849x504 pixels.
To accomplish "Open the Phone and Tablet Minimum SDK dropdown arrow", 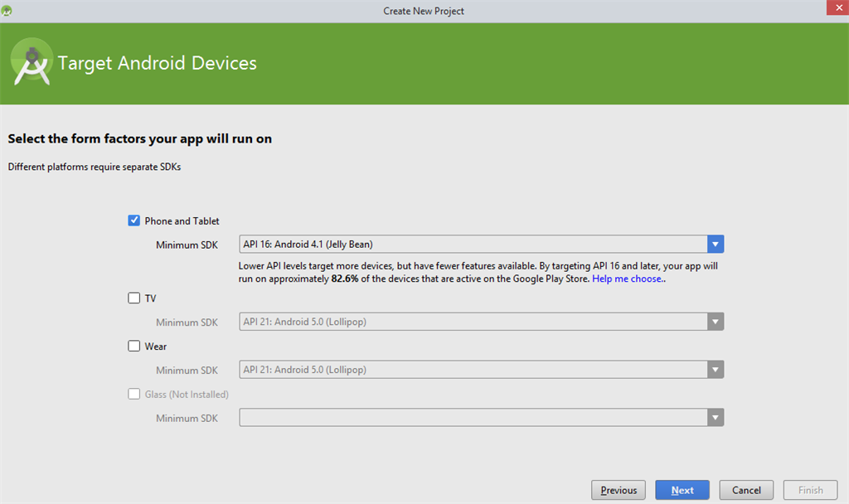I will click(x=716, y=245).
